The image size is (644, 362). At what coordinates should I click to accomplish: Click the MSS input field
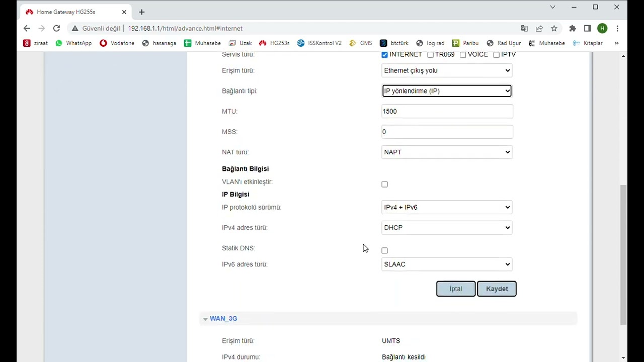(x=447, y=132)
